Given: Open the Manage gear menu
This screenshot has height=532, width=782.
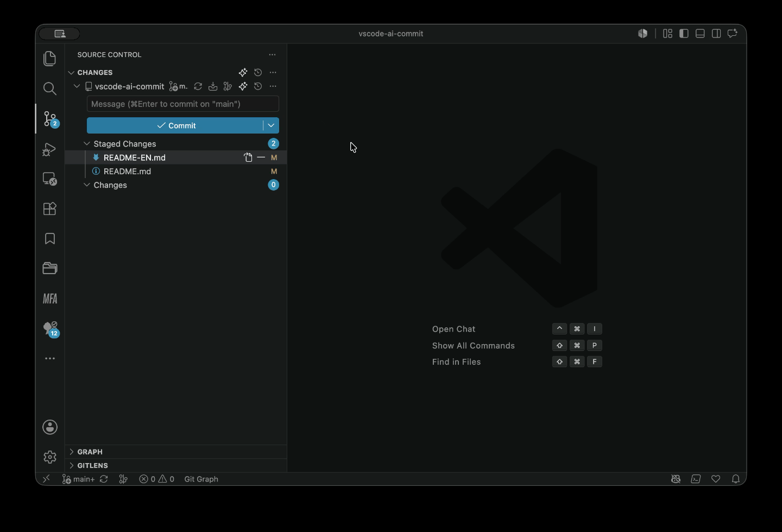Looking at the screenshot, I should pos(50,457).
